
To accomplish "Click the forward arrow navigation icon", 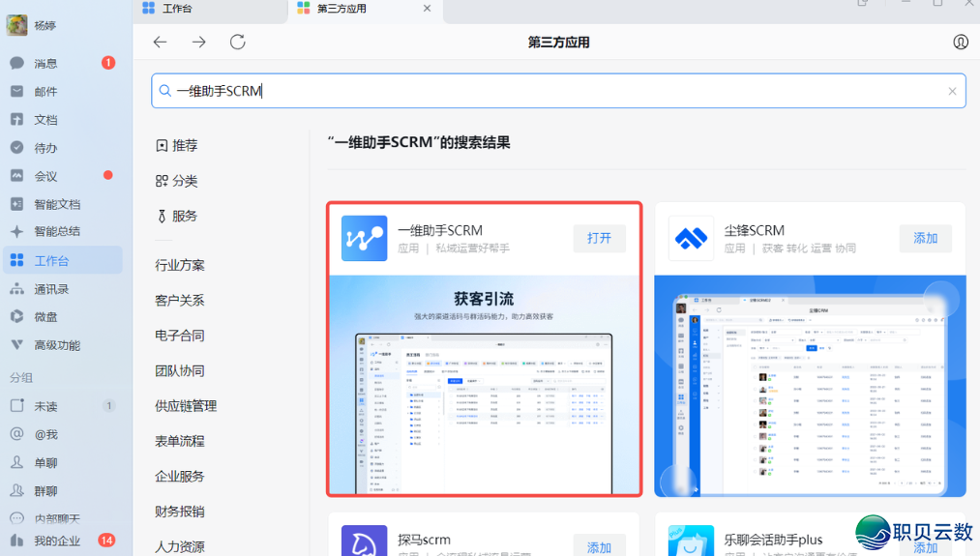I will tap(198, 42).
